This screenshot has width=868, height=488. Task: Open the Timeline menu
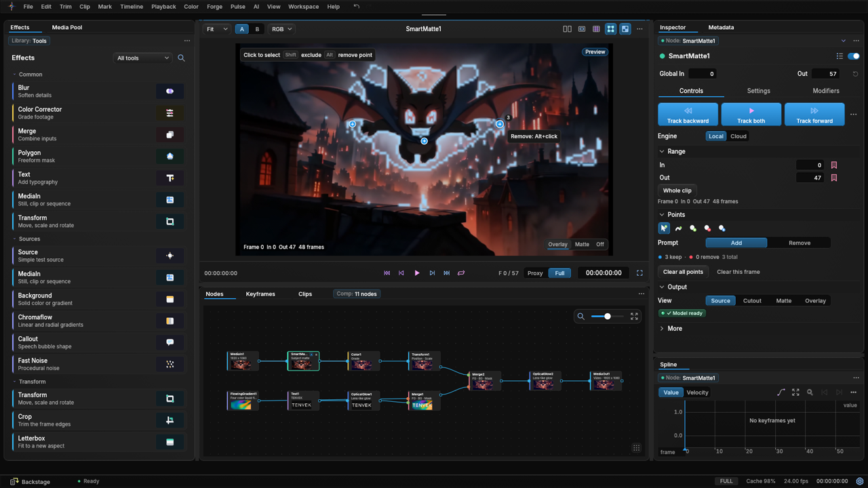click(x=132, y=7)
